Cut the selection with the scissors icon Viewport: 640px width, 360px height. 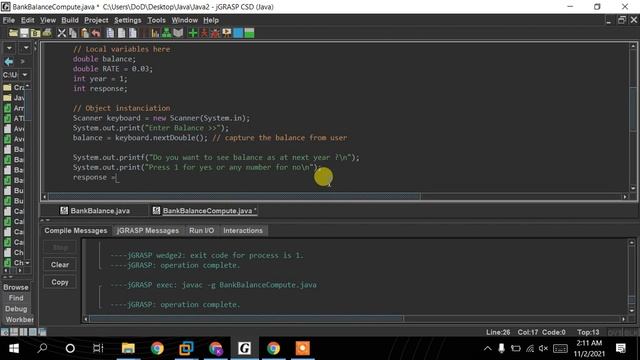pyautogui.click(x=62, y=33)
